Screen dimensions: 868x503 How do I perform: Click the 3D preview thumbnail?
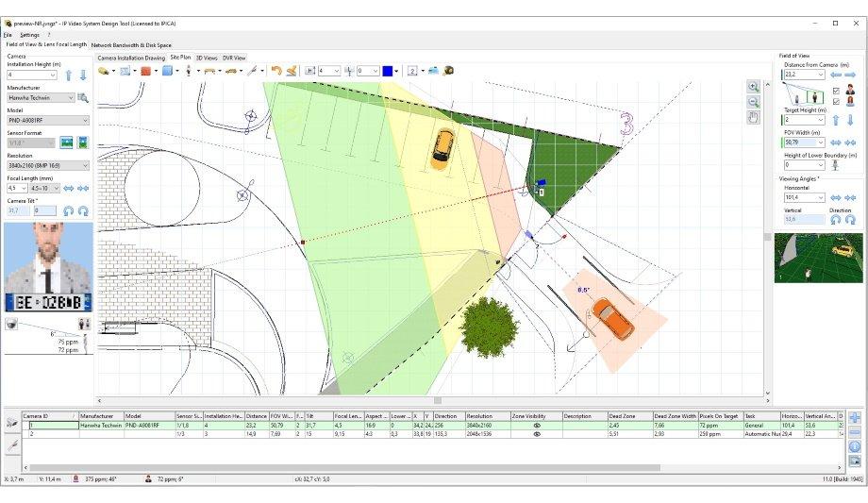pos(818,259)
